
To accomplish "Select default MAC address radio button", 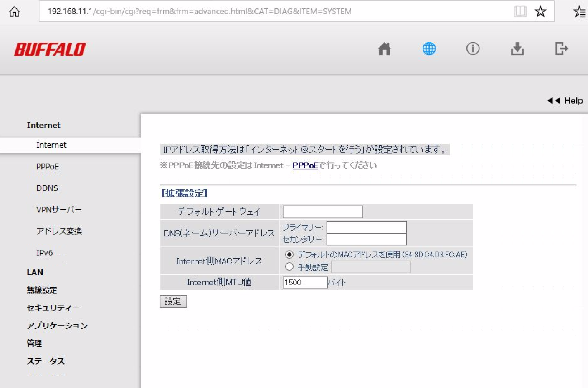I will (289, 254).
